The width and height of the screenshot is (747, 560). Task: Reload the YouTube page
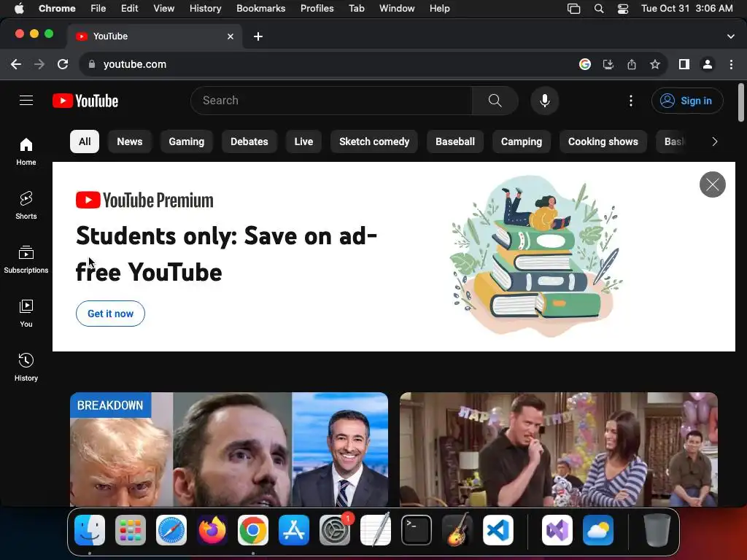[63, 64]
